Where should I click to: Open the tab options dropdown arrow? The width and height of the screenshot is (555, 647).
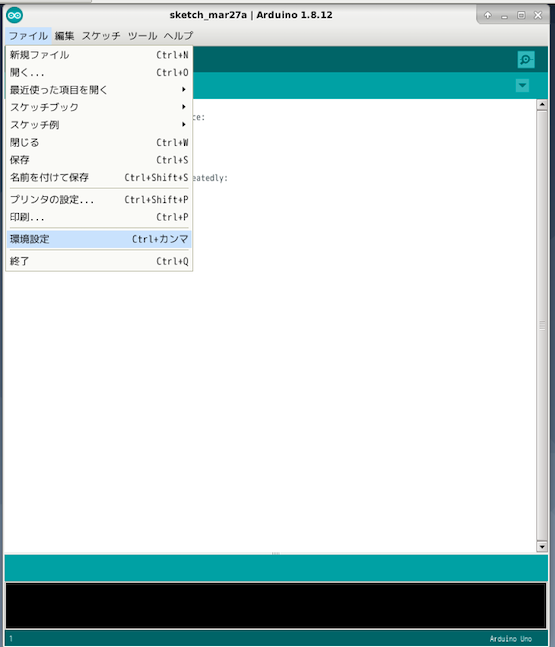point(522,85)
